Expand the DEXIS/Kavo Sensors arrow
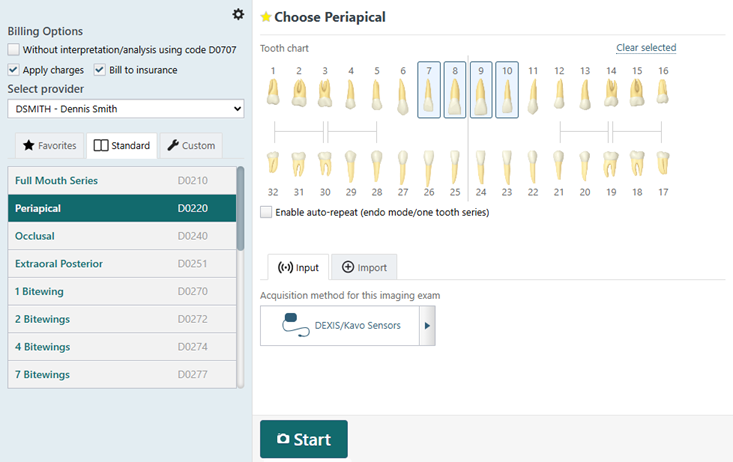Viewport: 733px width, 462px height. (x=428, y=326)
